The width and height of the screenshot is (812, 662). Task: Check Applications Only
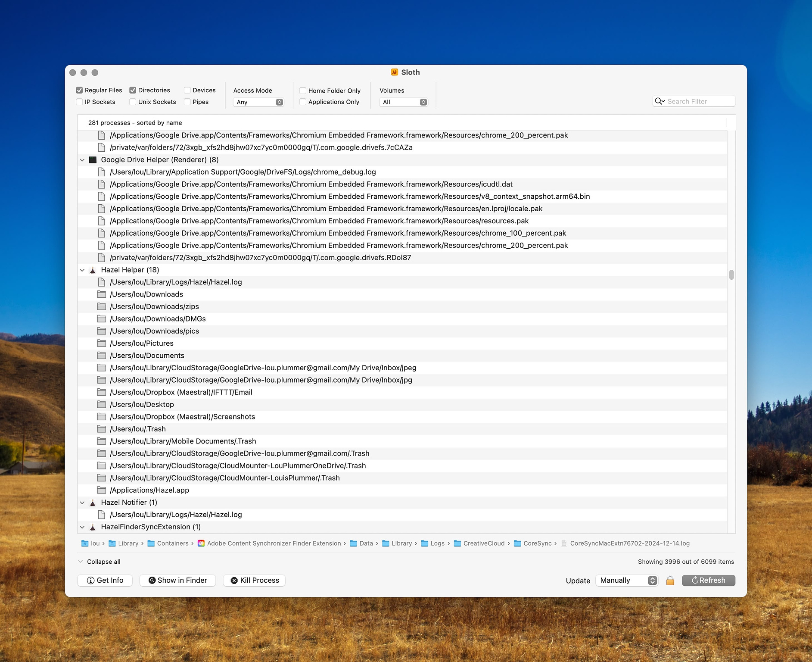click(x=303, y=102)
